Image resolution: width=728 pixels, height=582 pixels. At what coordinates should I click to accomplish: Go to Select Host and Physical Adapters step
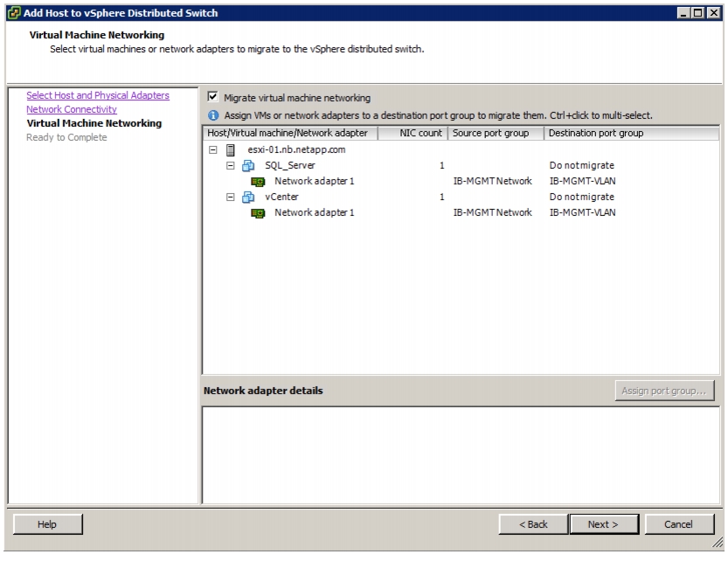pyautogui.click(x=98, y=95)
